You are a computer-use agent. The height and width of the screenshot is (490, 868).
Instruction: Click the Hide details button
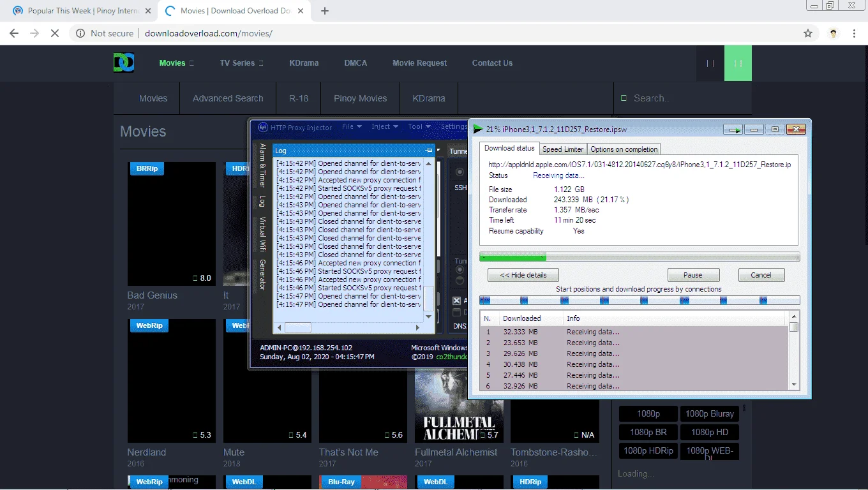(523, 275)
